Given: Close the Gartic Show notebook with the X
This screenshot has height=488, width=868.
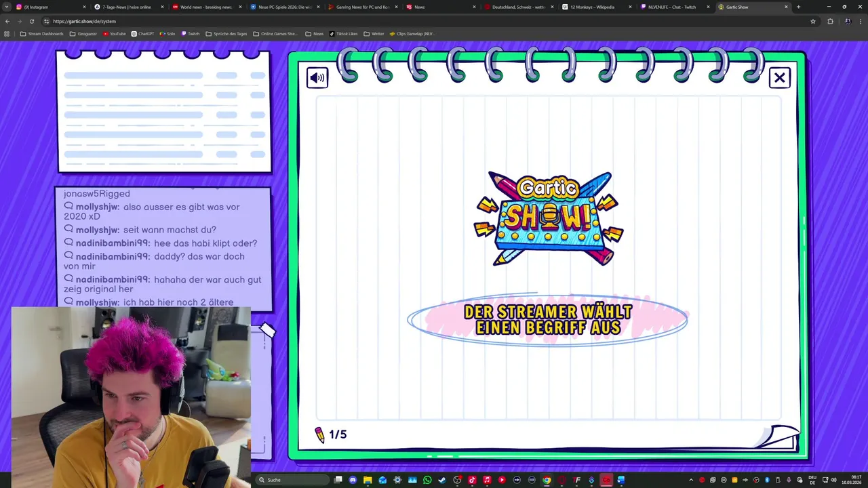Looking at the screenshot, I should [x=779, y=78].
